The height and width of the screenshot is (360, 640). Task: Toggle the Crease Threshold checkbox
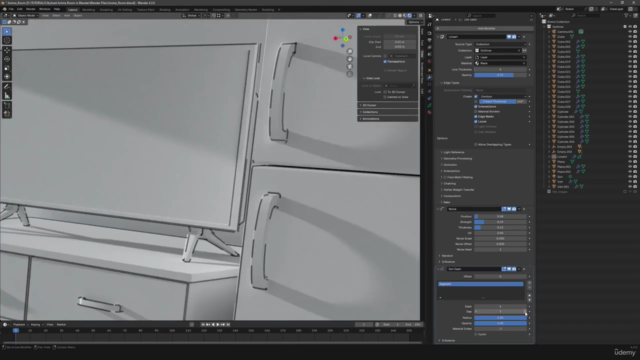click(476, 101)
